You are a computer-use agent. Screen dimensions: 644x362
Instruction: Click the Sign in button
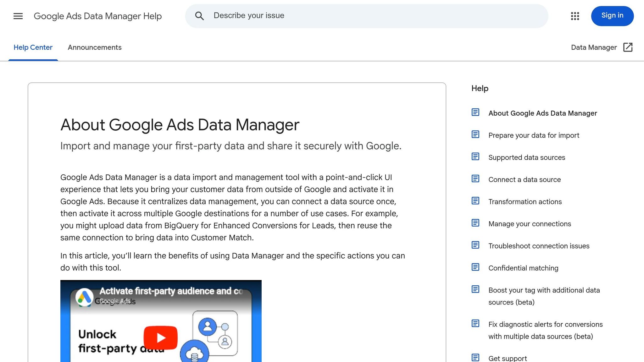click(x=612, y=16)
